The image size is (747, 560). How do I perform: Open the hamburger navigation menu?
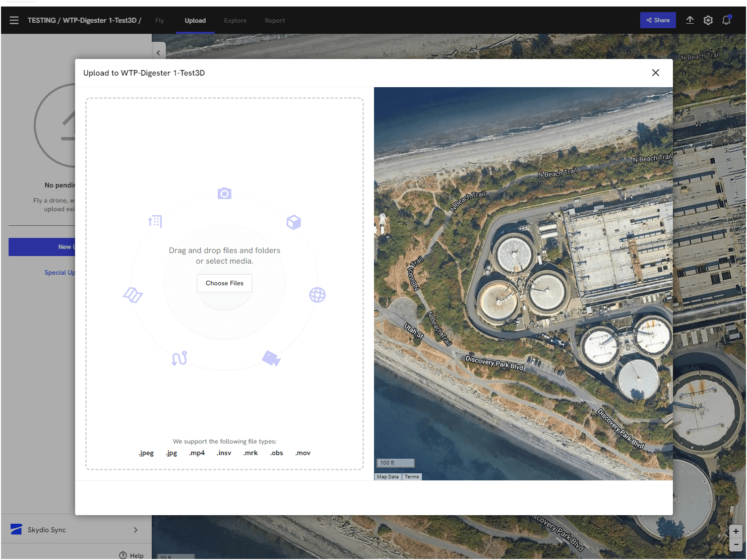(14, 20)
